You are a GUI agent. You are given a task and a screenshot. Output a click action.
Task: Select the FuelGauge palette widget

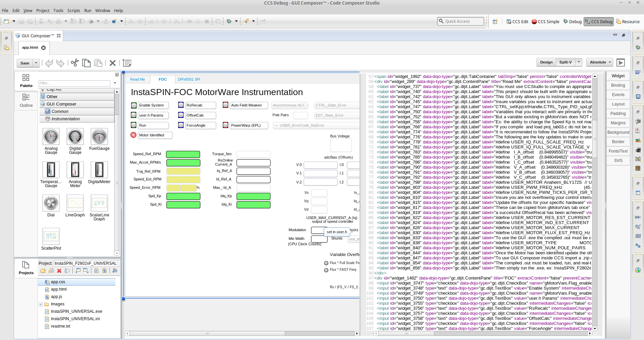99,137
